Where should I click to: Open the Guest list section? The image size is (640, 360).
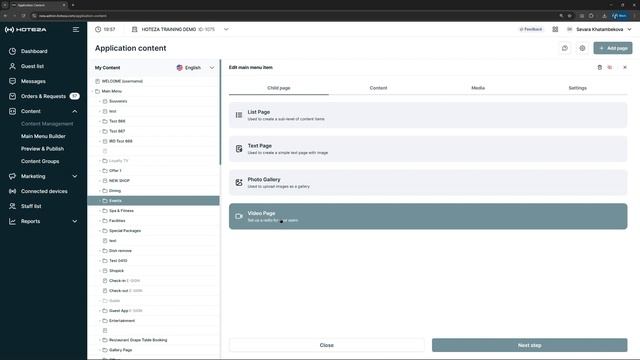pos(32,66)
